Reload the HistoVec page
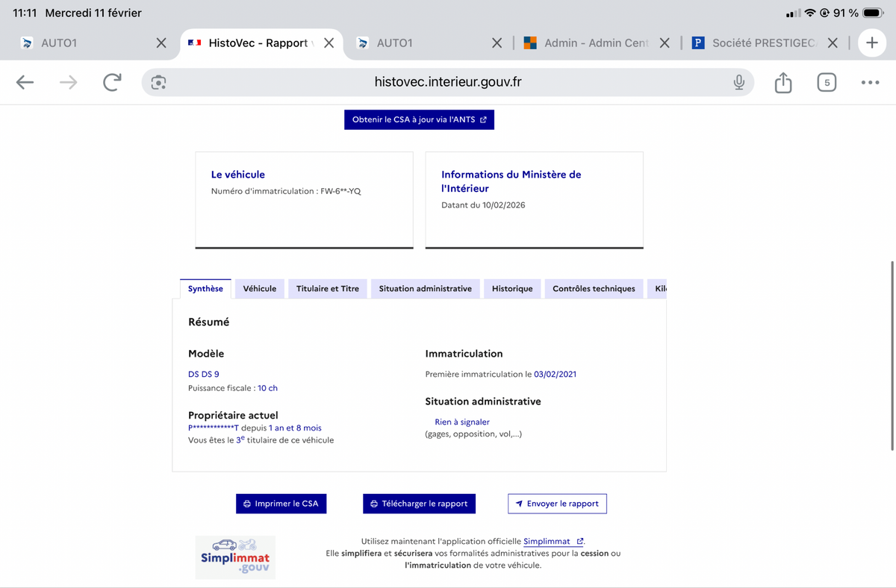 [112, 82]
